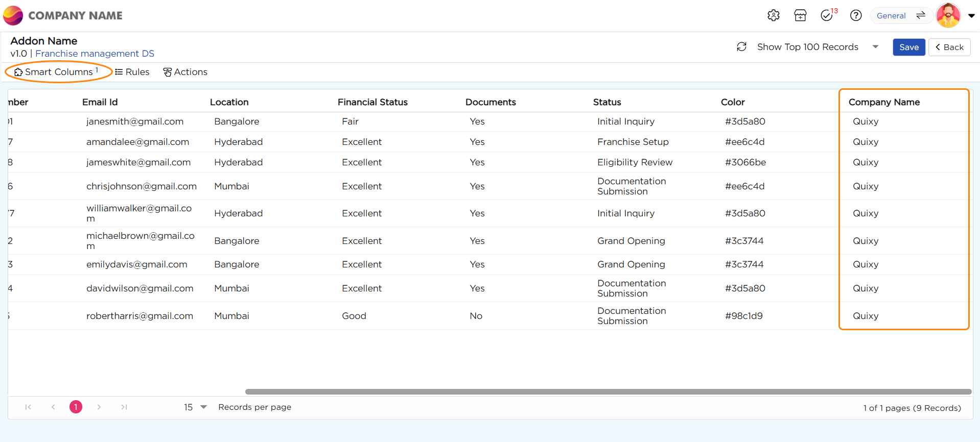Click the Back button
This screenshot has width=980, height=442.
coord(949,47)
